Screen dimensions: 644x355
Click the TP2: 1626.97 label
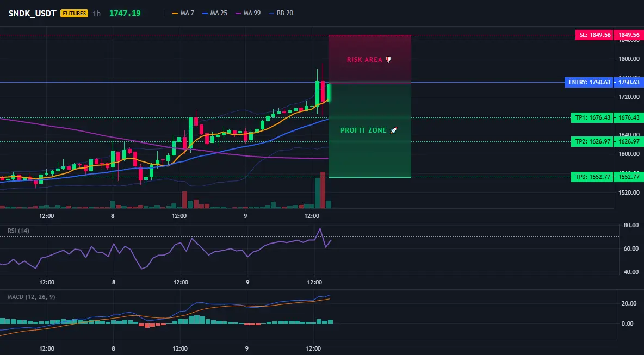click(592, 141)
